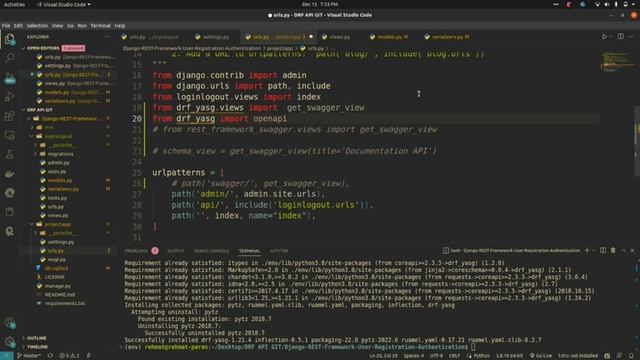
Task: Open Accounts icon in activity bar
Action: pos(9,323)
